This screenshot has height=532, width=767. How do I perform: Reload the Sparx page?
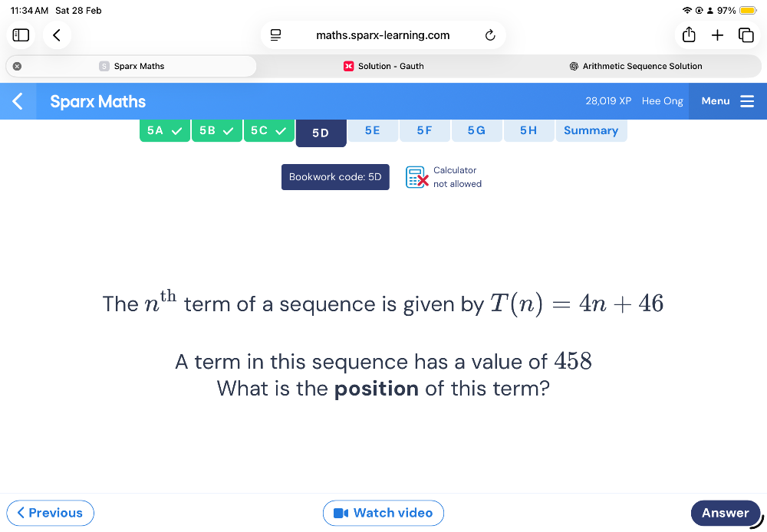point(490,35)
